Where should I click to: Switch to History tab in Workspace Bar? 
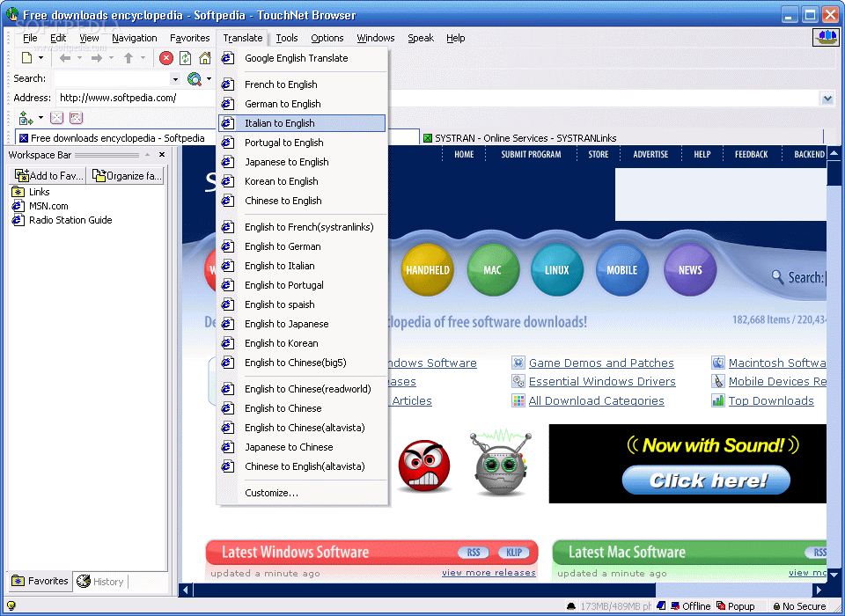100,582
